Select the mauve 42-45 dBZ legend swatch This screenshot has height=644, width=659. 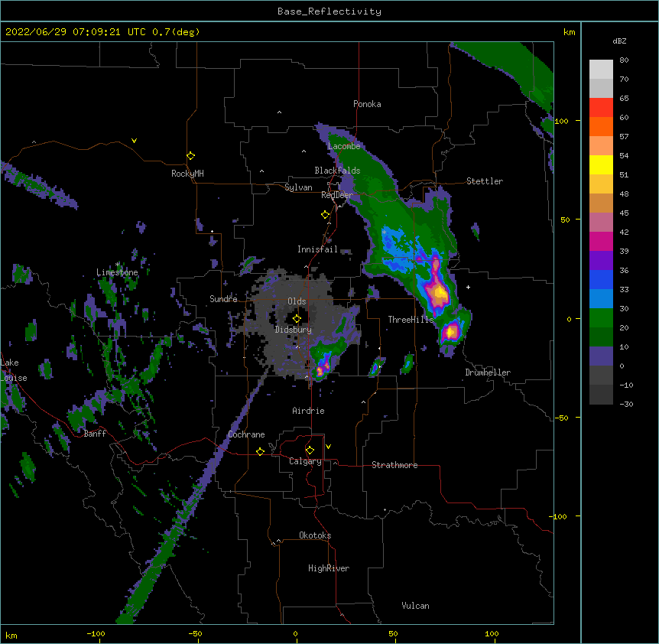coord(601,223)
